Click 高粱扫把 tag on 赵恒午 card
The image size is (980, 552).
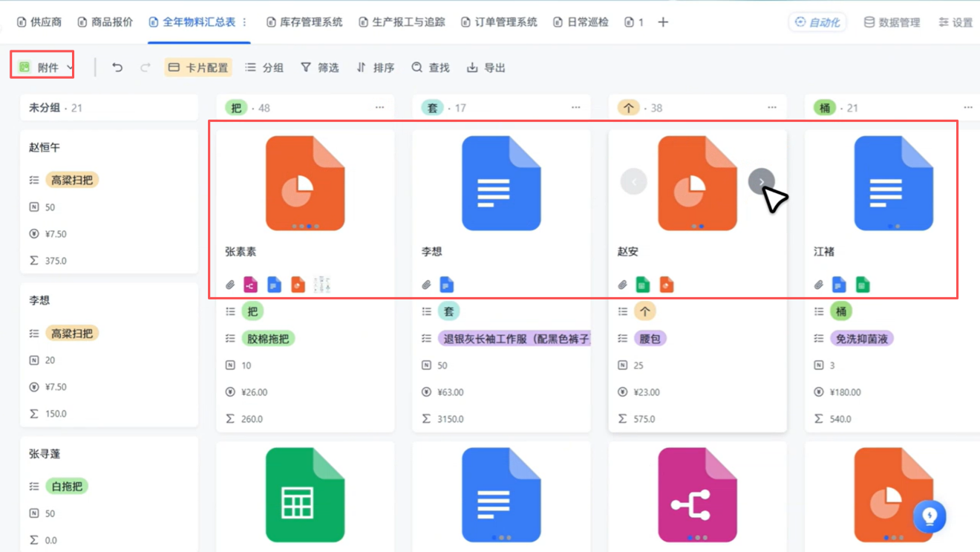click(x=72, y=180)
